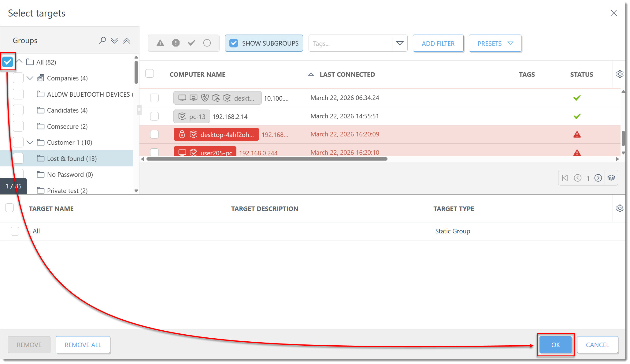Filter by error exclamation circle icon

click(x=176, y=43)
